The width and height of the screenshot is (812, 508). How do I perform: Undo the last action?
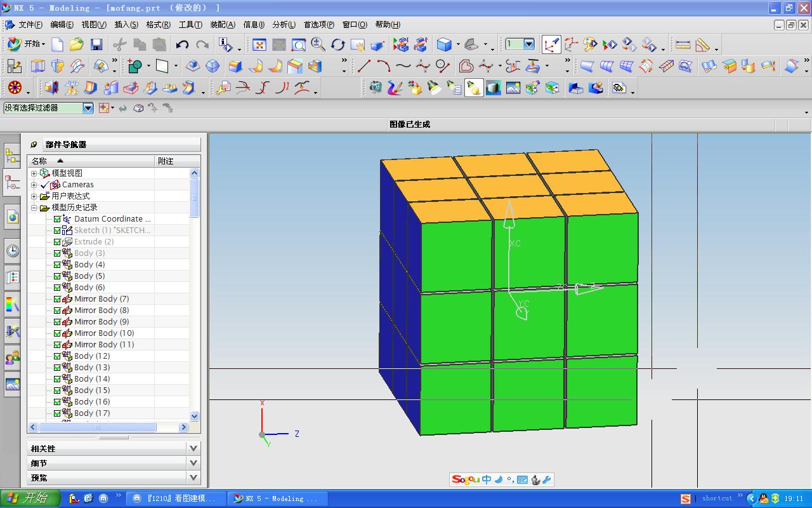click(183, 44)
